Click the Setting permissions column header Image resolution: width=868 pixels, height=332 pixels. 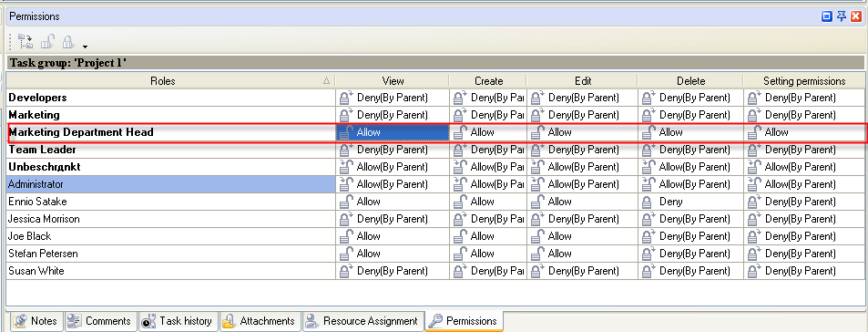tap(803, 81)
